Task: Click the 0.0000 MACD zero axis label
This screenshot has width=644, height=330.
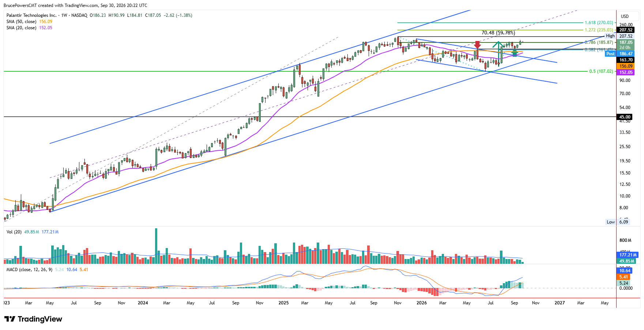Action: pos(626,288)
